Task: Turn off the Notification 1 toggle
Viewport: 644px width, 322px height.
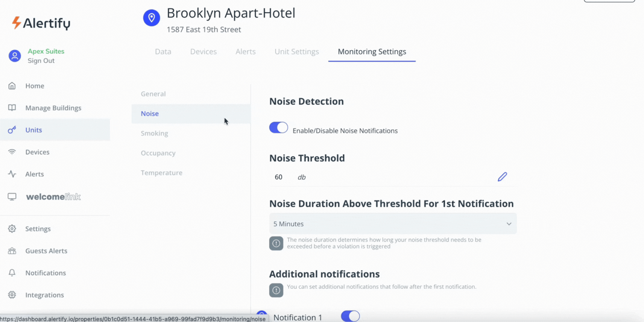Action: [x=350, y=316]
